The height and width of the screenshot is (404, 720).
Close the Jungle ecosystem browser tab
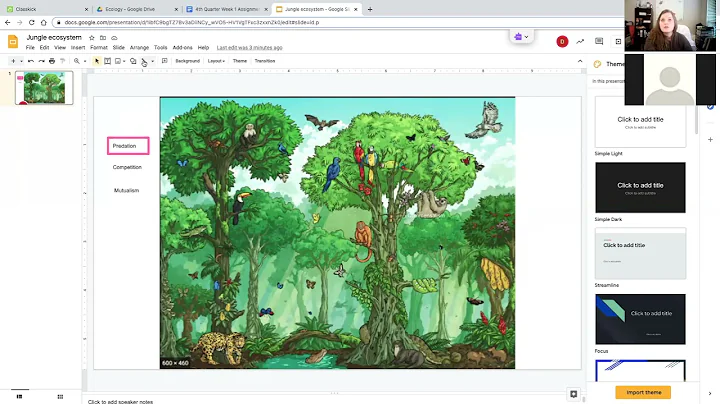355,9
